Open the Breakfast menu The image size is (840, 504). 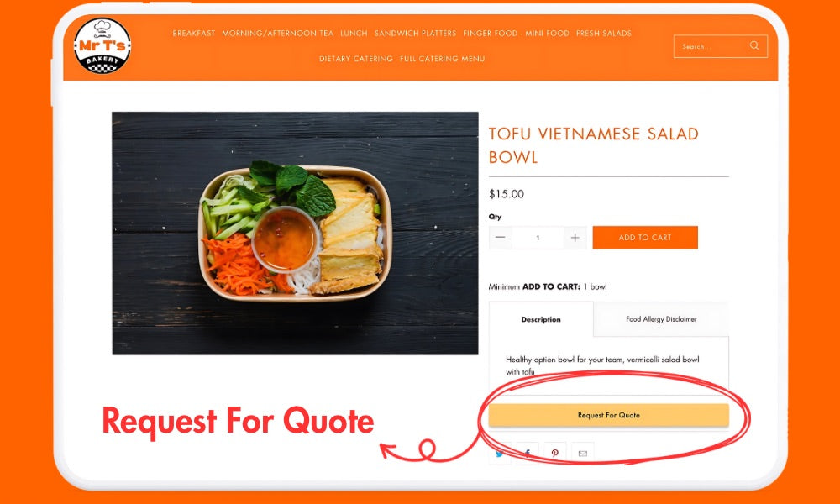click(194, 34)
